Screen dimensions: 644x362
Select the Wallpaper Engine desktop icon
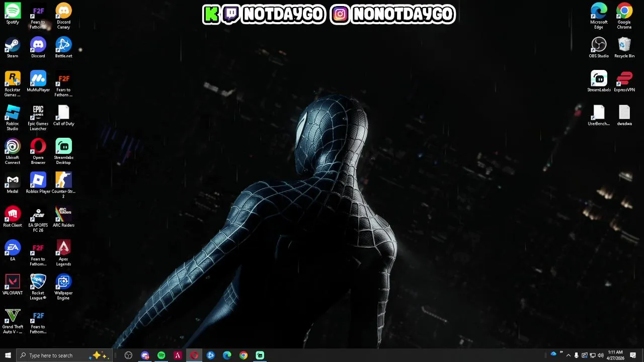[63, 287]
